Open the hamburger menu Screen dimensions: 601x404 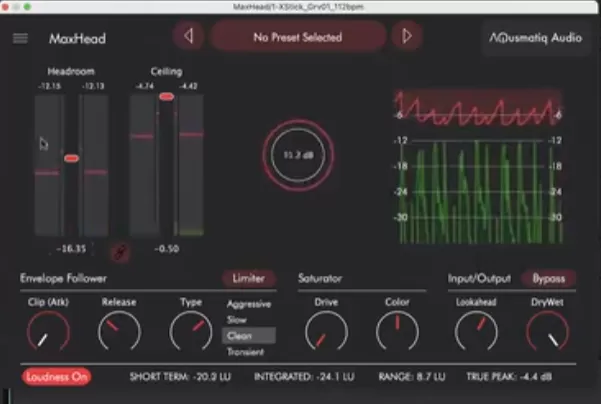tap(20, 38)
